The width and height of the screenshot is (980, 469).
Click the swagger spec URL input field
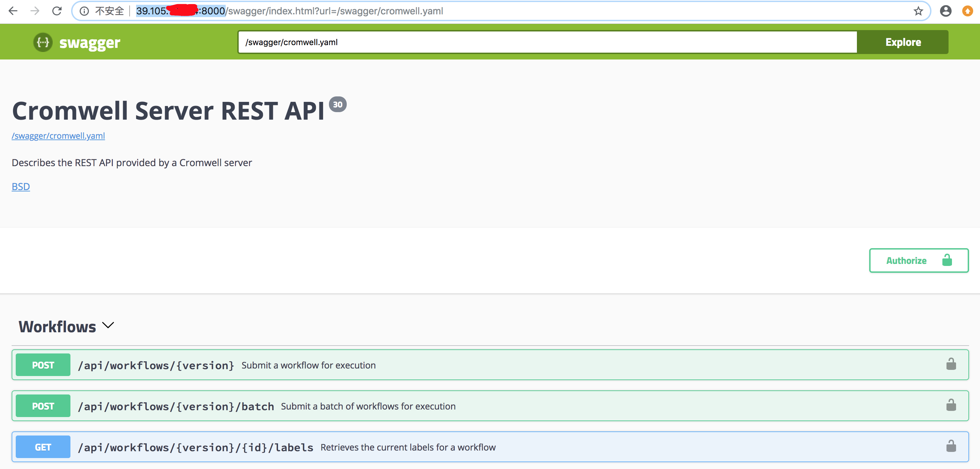[x=547, y=42]
